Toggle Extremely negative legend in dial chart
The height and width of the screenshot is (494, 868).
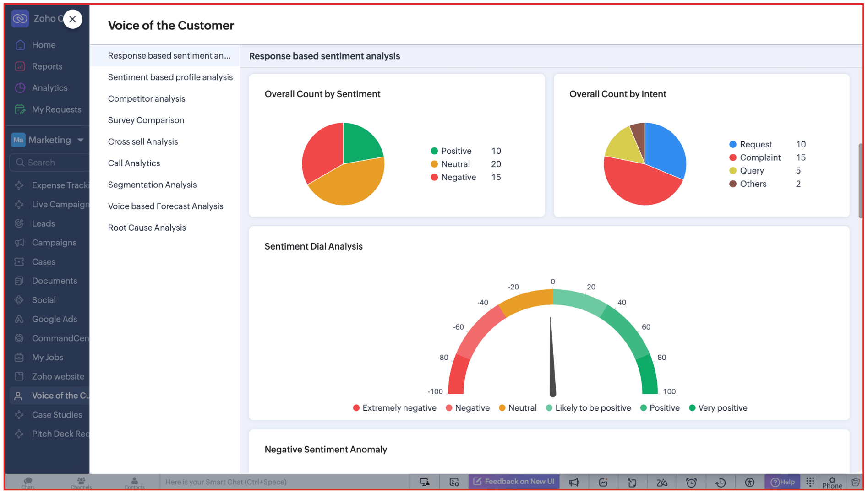[x=399, y=408]
